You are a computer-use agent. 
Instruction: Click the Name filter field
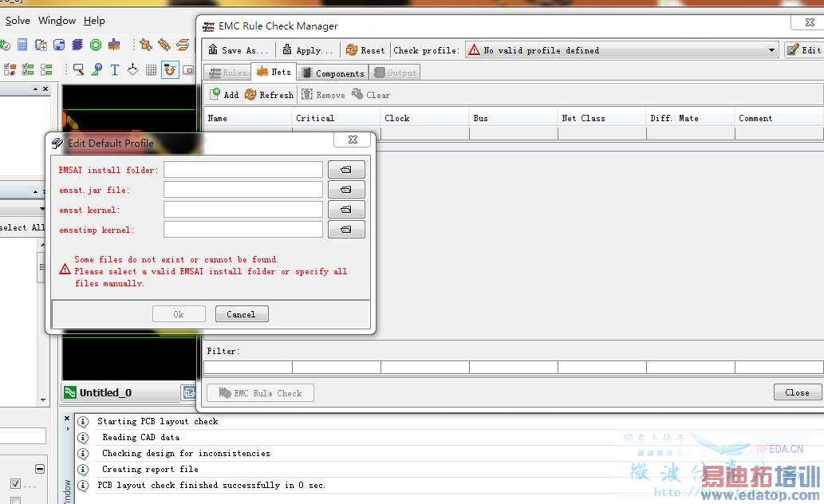coord(247,367)
